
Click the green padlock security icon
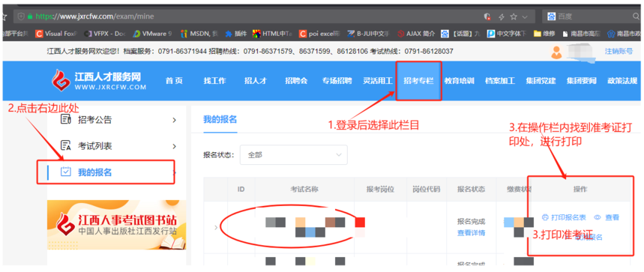(x=30, y=16)
